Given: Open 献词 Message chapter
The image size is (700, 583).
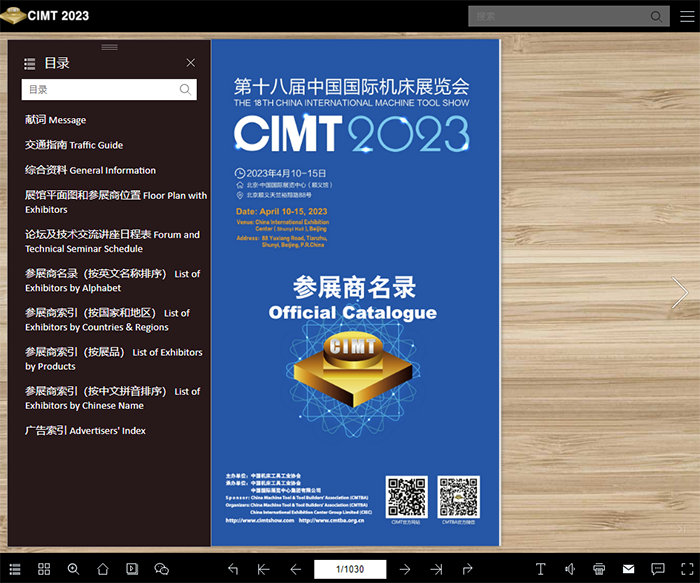Looking at the screenshot, I should (55, 120).
